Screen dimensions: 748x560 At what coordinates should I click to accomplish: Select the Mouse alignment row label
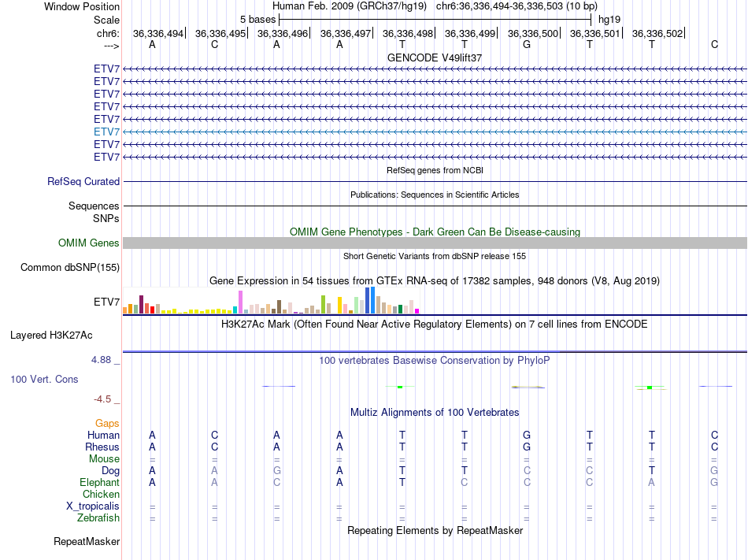pos(104,459)
